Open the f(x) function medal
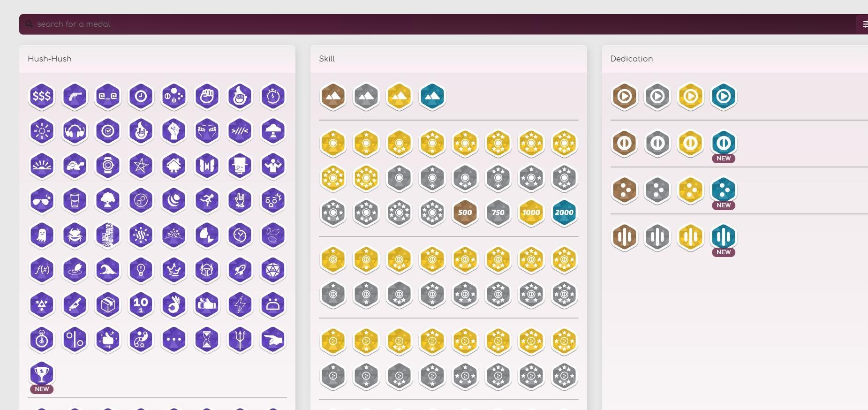Image resolution: width=868 pixels, height=410 pixels. click(x=42, y=270)
